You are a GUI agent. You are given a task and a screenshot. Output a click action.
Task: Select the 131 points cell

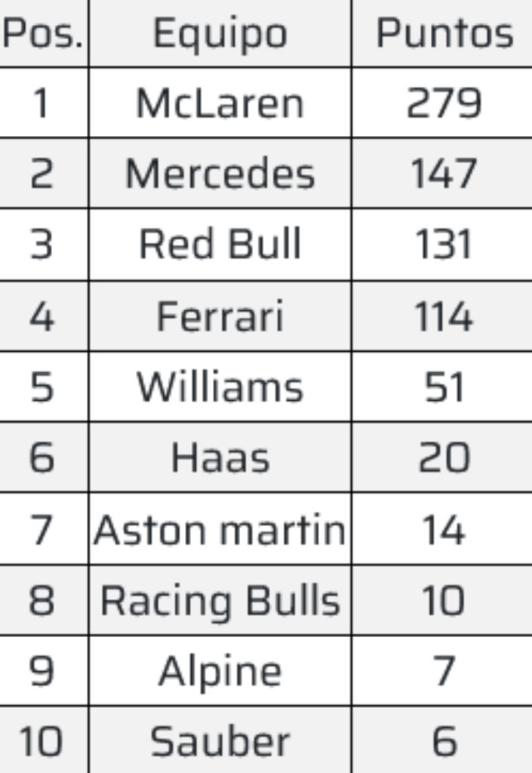pos(444,245)
